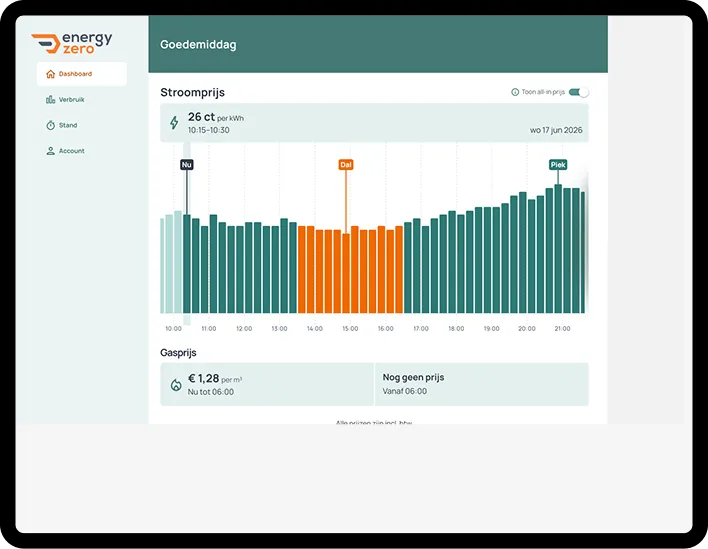Click the 18:00 axis label

[x=456, y=329]
